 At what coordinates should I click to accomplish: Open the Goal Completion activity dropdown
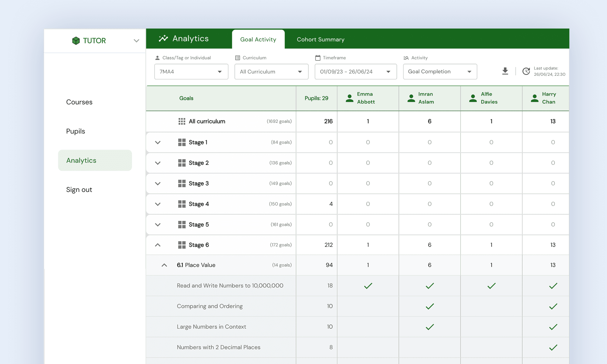click(440, 72)
